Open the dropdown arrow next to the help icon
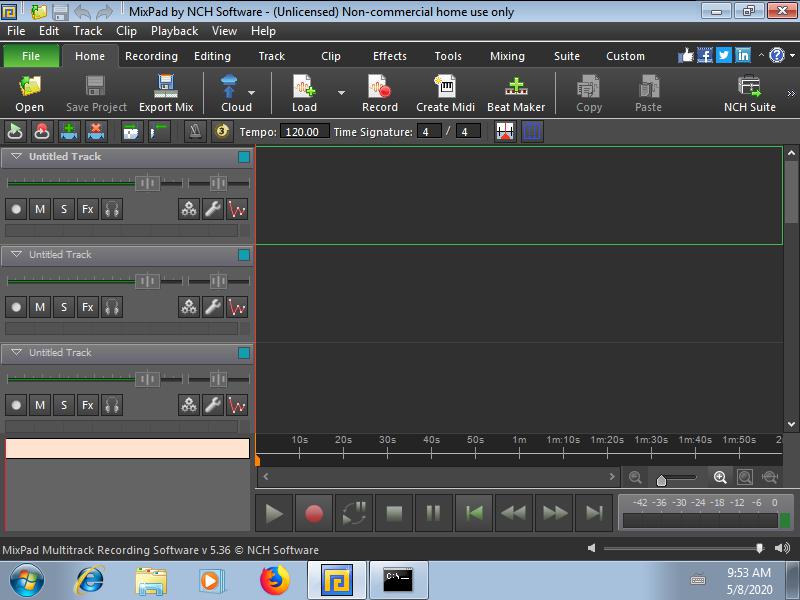800x600 pixels. [x=792, y=55]
